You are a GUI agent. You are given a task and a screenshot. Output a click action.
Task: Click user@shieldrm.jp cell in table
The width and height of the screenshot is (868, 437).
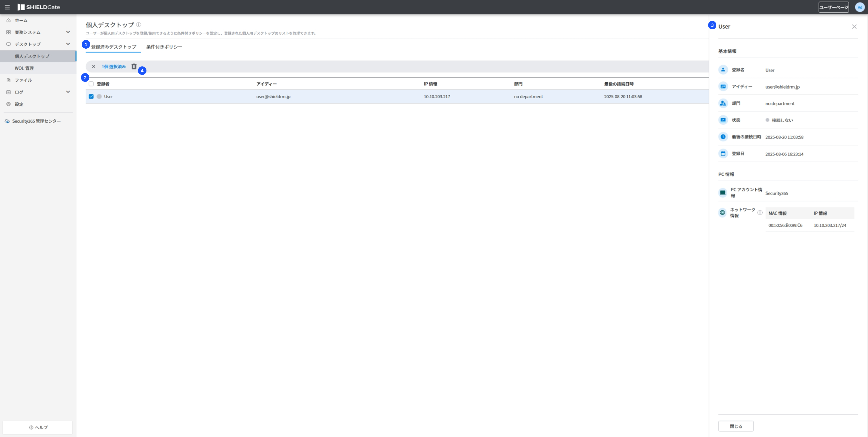click(x=273, y=97)
